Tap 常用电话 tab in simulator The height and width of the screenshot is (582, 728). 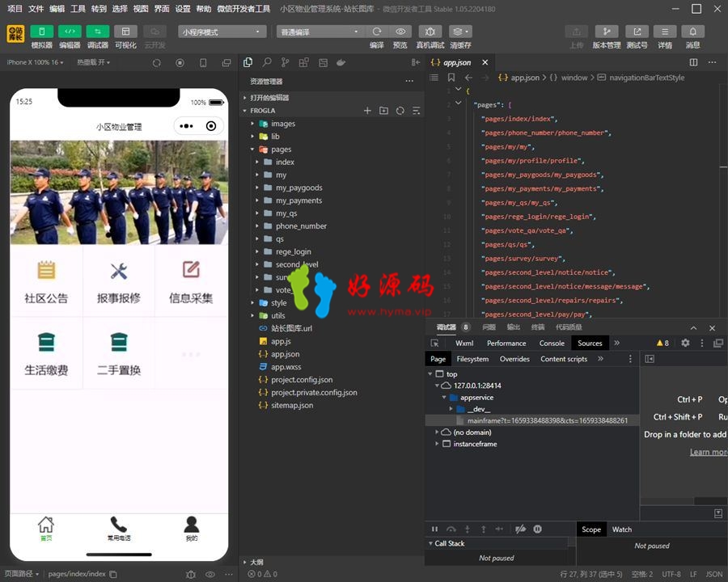point(119,529)
